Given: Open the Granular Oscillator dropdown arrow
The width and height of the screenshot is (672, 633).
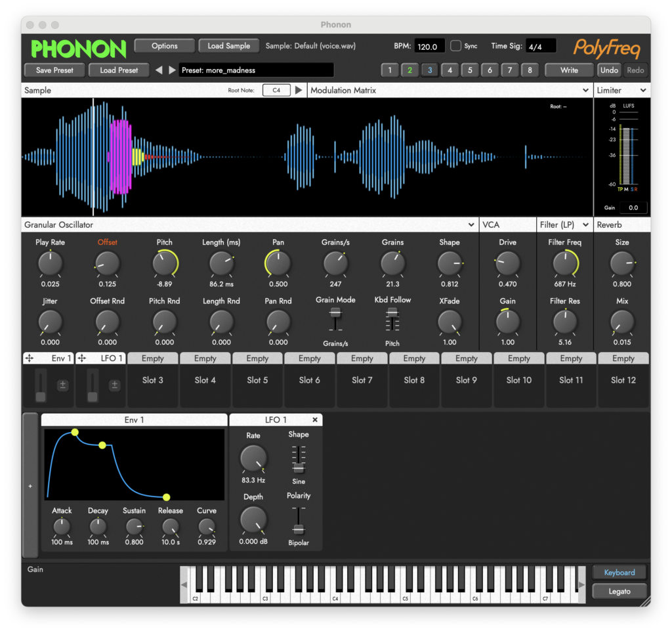Looking at the screenshot, I should [471, 225].
